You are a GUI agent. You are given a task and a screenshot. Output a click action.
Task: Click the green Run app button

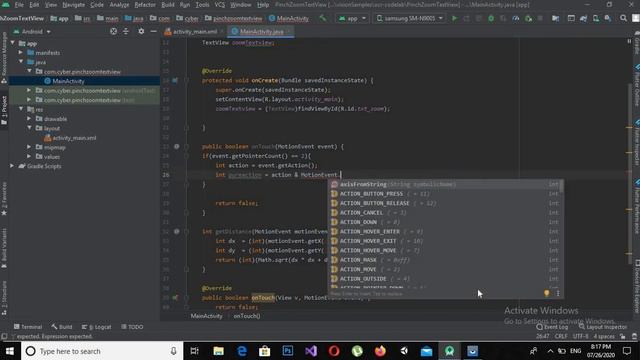tap(454, 18)
